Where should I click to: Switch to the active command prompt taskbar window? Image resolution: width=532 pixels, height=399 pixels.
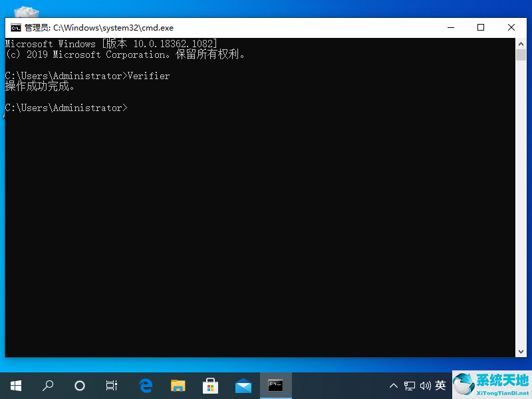[x=275, y=385]
